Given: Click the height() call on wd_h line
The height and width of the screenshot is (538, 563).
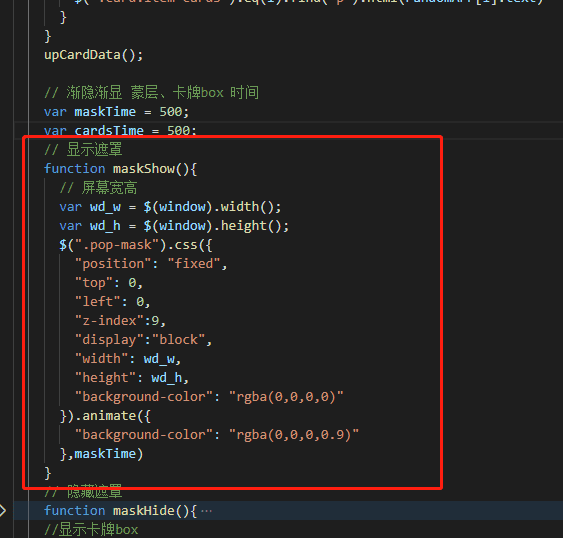Looking at the screenshot, I should pos(251,226).
